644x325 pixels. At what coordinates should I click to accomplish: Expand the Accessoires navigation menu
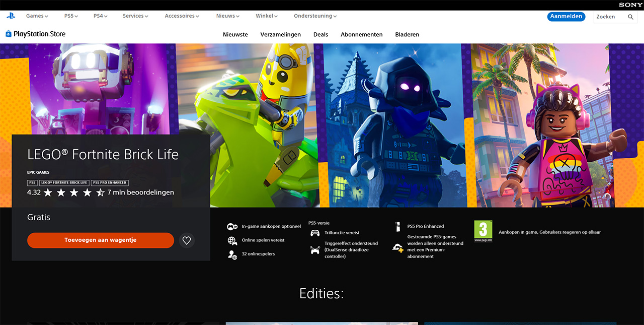coord(182,16)
